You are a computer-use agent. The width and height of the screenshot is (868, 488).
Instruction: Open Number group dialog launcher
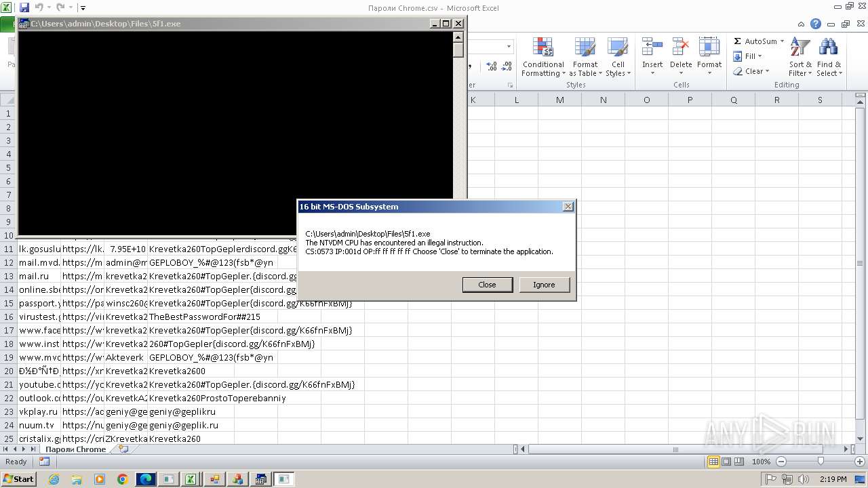pos(510,85)
